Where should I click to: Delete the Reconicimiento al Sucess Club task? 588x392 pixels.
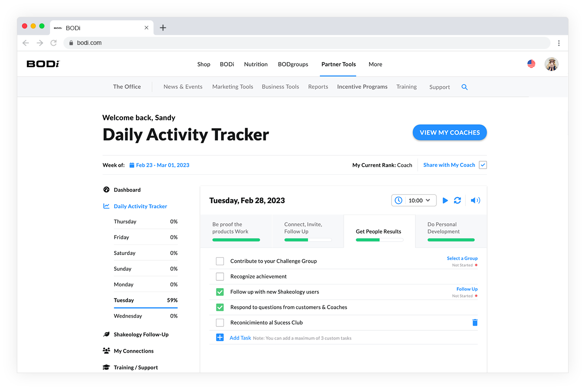click(x=475, y=323)
